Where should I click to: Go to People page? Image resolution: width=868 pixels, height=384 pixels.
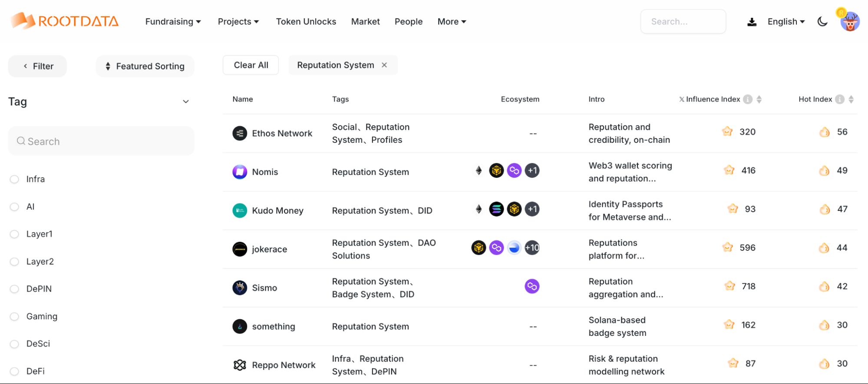pyautogui.click(x=408, y=22)
